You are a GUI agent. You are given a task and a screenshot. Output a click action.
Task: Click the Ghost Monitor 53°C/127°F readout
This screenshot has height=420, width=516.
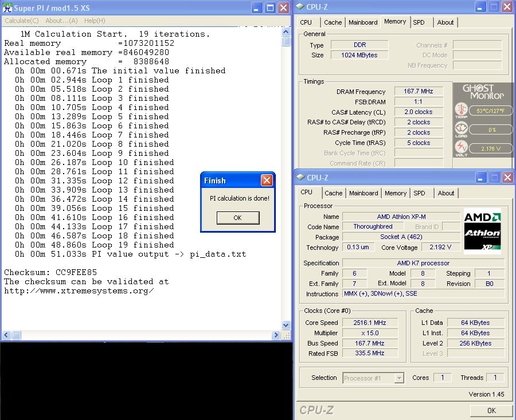490,111
